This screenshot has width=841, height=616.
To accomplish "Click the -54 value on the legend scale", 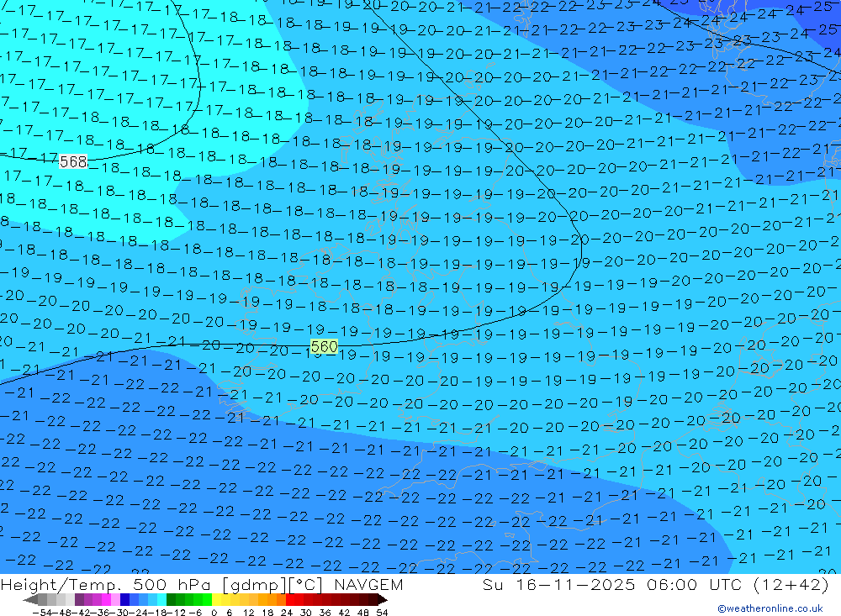I will click(x=42, y=613).
